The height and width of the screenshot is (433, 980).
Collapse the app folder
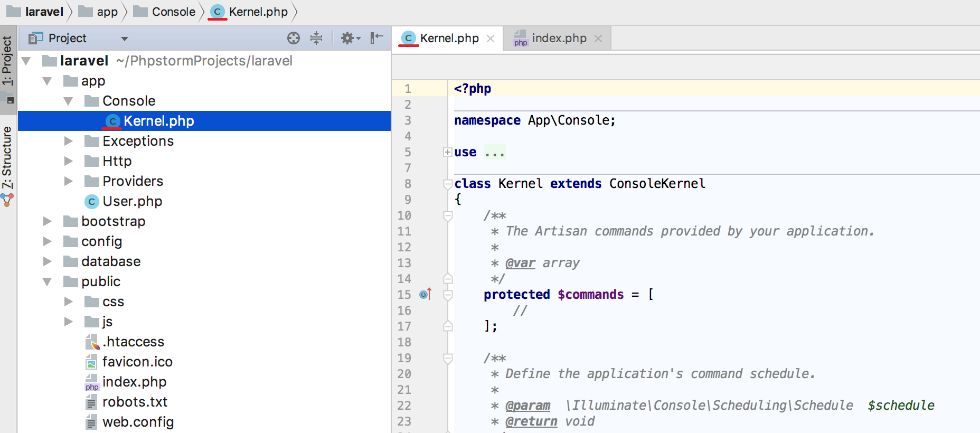tap(47, 81)
